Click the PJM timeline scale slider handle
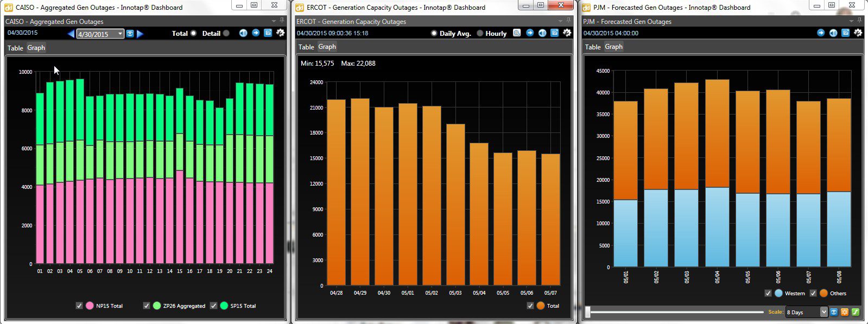This screenshot has height=324, width=868. [x=587, y=312]
